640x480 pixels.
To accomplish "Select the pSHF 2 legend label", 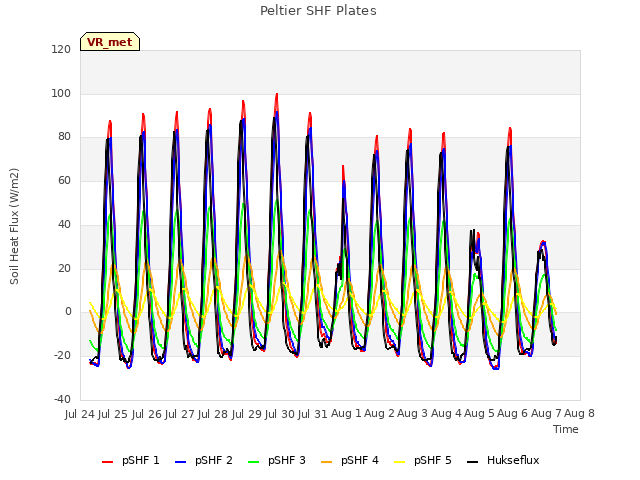I will coord(214,460).
